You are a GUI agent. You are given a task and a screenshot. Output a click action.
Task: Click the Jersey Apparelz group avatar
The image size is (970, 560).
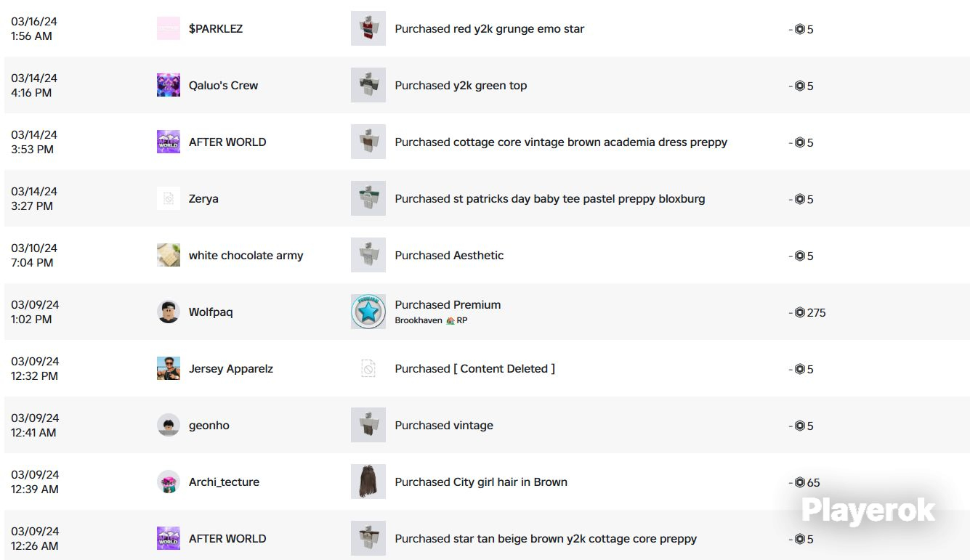[x=169, y=369]
